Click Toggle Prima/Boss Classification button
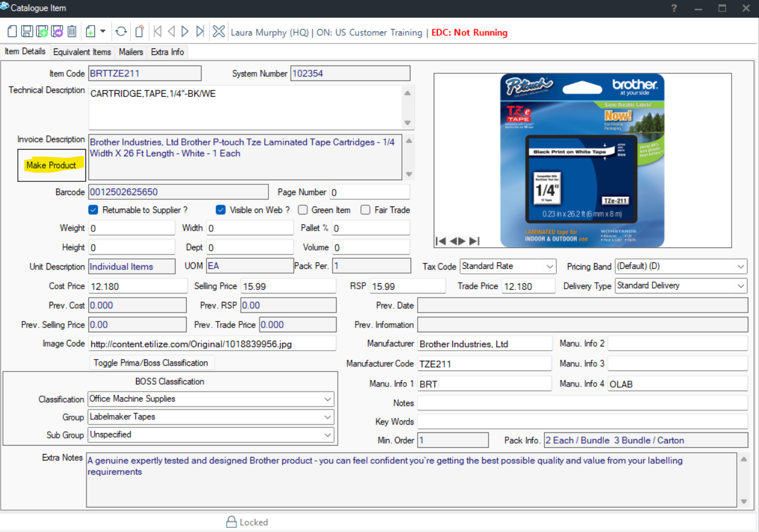This screenshot has height=532, width=759. pyautogui.click(x=151, y=363)
